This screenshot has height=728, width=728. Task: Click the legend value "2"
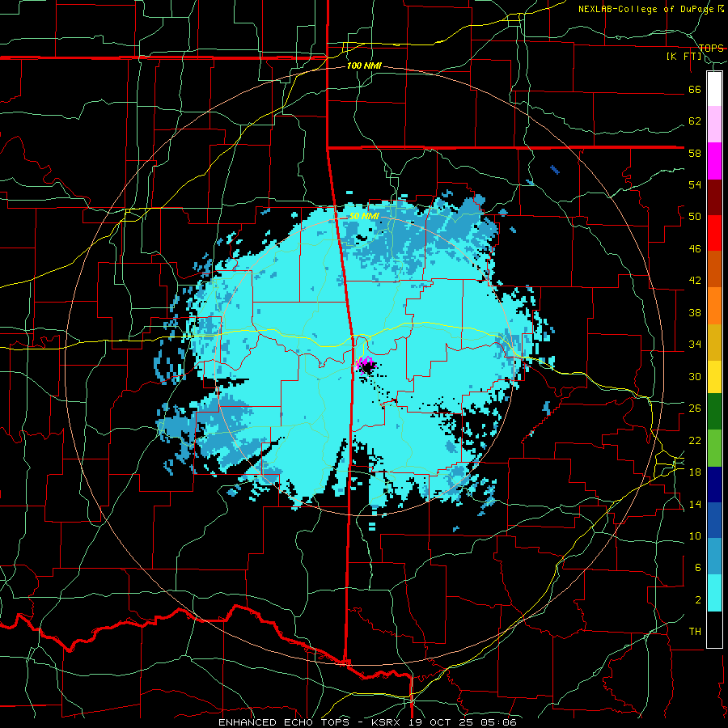click(x=698, y=599)
